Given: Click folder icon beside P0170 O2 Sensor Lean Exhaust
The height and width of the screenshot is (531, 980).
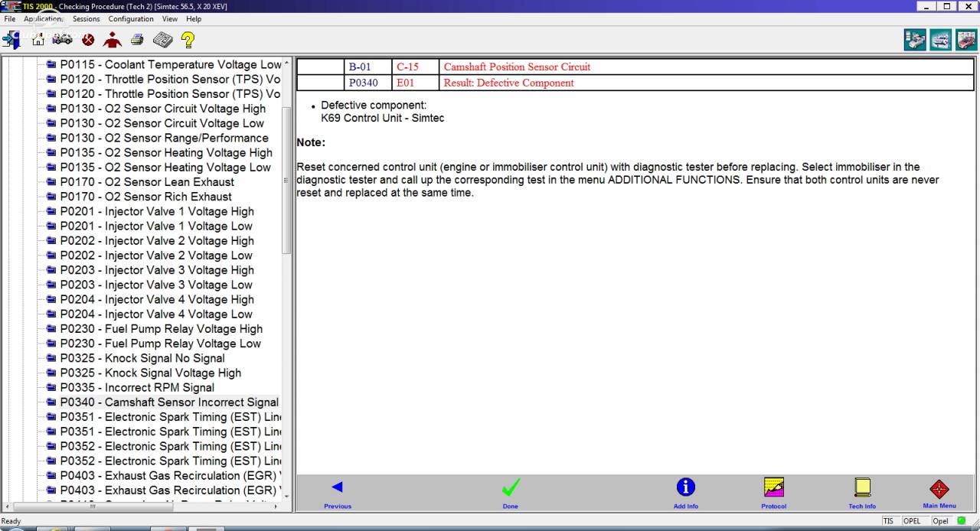Looking at the screenshot, I should (x=51, y=182).
